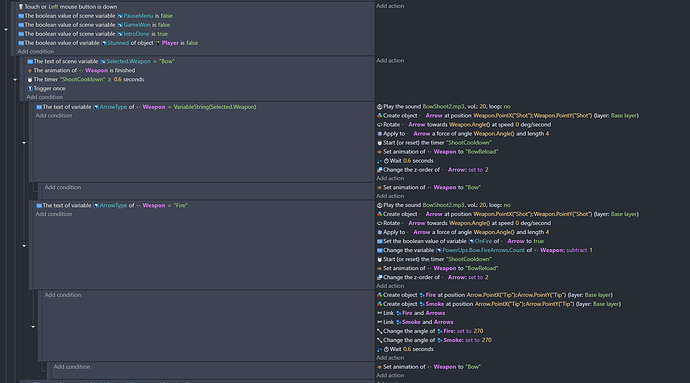Click the angle icon for "Change the angle of Smoke"
Screen dimensions: 690x383
(x=380, y=340)
